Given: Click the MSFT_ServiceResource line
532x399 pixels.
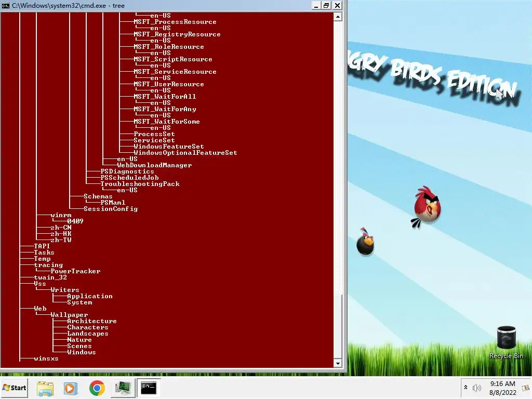Looking at the screenshot, I should [175, 72].
